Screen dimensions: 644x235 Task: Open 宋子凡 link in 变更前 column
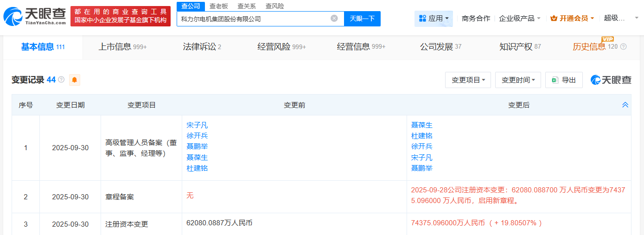pyautogui.click(x=197, y=125)
